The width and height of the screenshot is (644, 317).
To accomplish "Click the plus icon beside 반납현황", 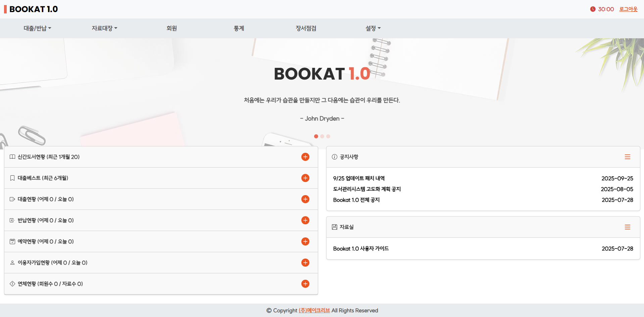I will [x=305, y=220].
